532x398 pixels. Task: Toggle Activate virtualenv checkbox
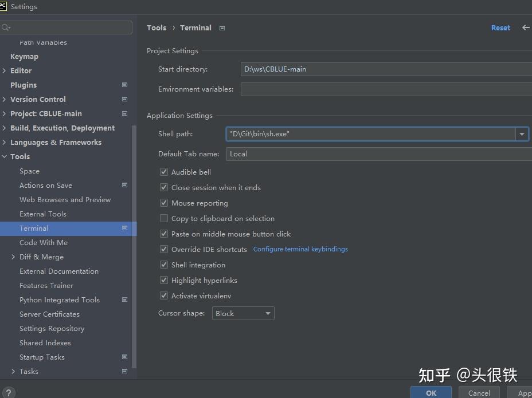click(164, 295)
